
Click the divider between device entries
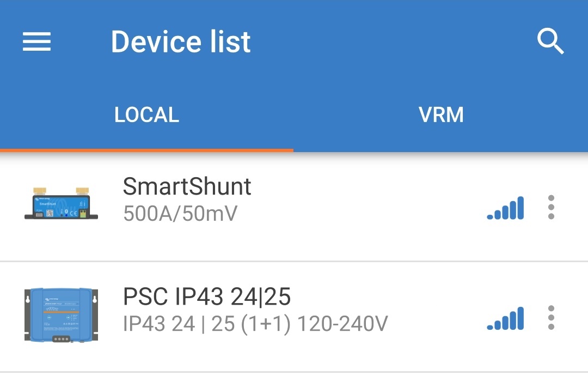(x=294, y=259)
